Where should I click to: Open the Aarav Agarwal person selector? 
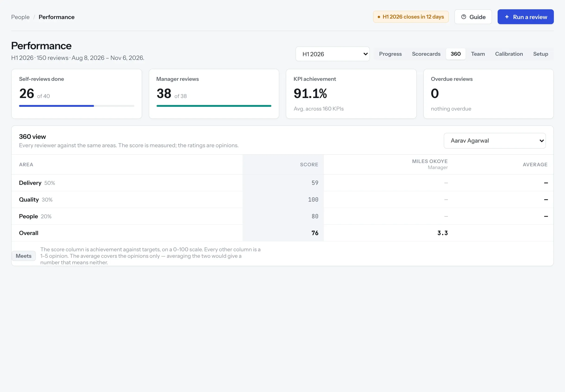click(495, 141)
